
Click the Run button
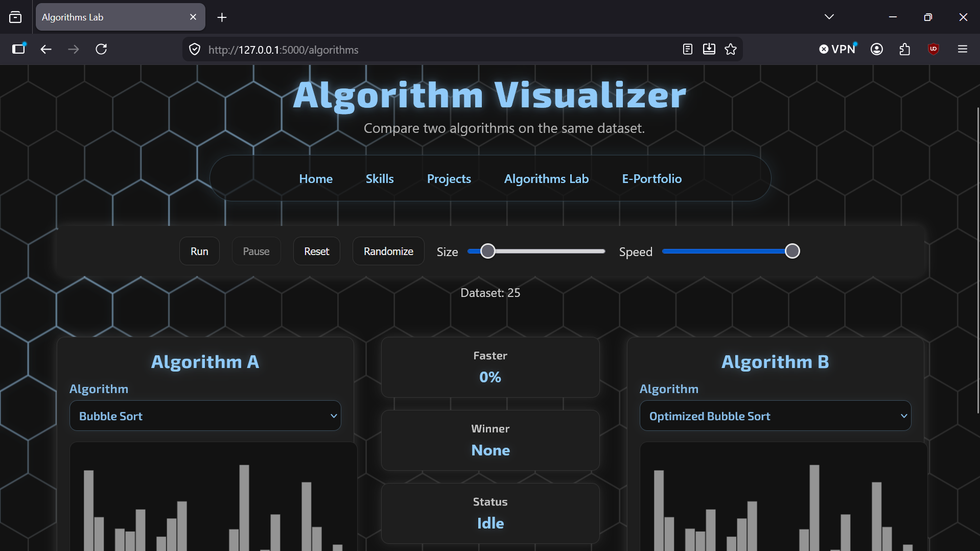[199, 251]
